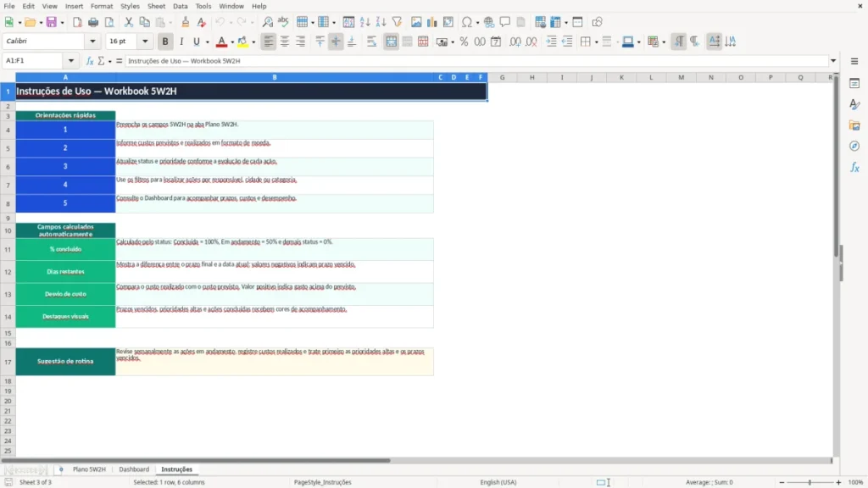The height and width of the screenshot is (488, 868).
Task: Click the Dias restantes cell
Action: (65, 272)
